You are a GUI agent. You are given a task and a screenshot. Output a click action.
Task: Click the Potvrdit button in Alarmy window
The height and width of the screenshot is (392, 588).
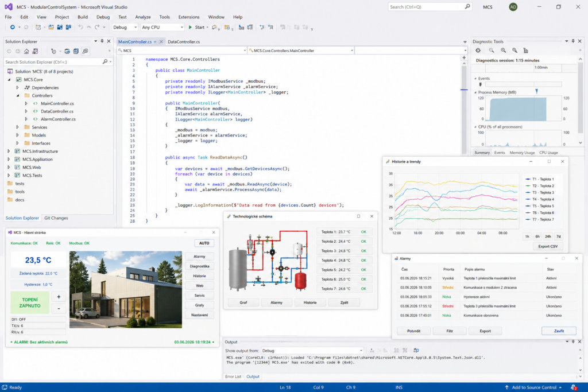pyautogui.click(x=413, y=331)
